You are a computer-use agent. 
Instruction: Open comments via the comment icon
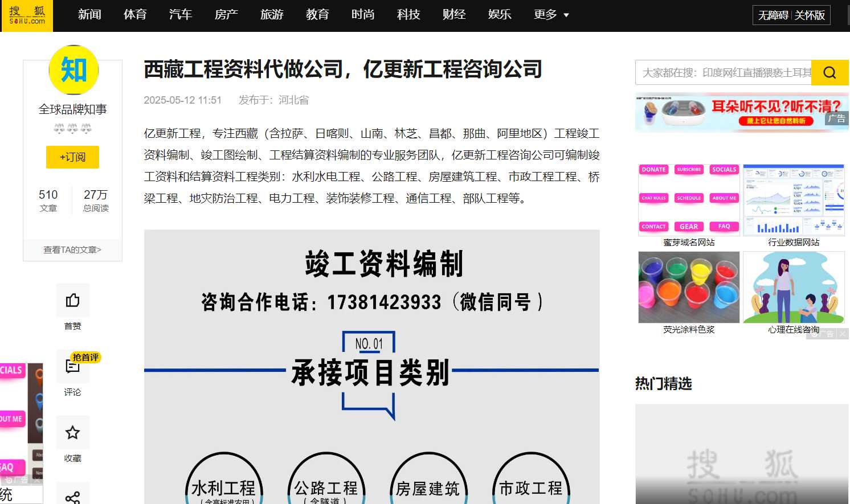pyautogui.click(x=72, y=366)
